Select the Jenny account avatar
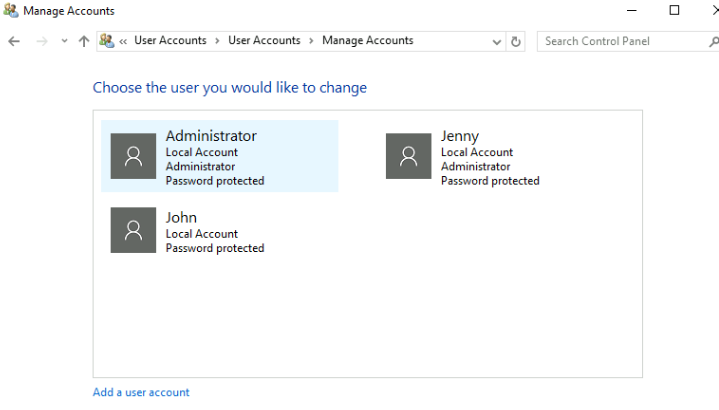Viewport: 719px width, 410px height. point(409,156)
